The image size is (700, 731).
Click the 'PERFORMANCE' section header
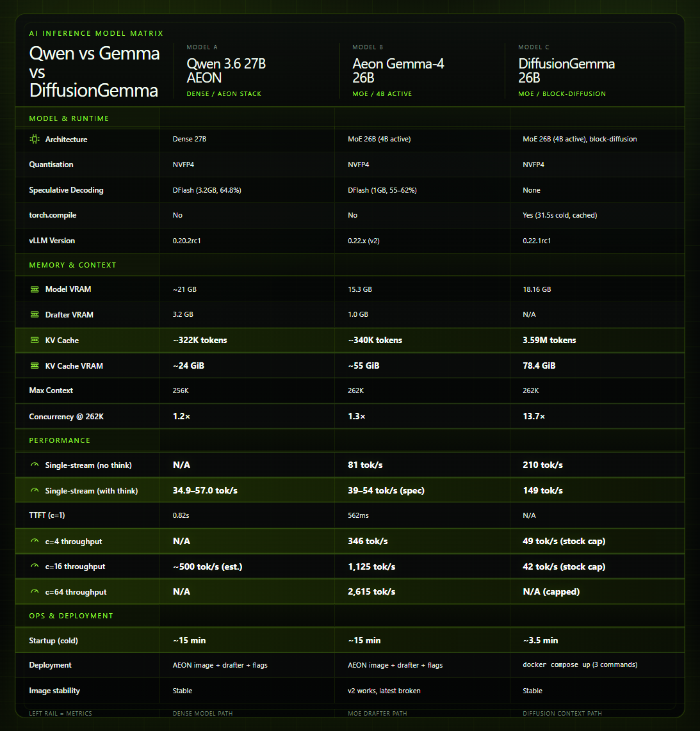60,440
